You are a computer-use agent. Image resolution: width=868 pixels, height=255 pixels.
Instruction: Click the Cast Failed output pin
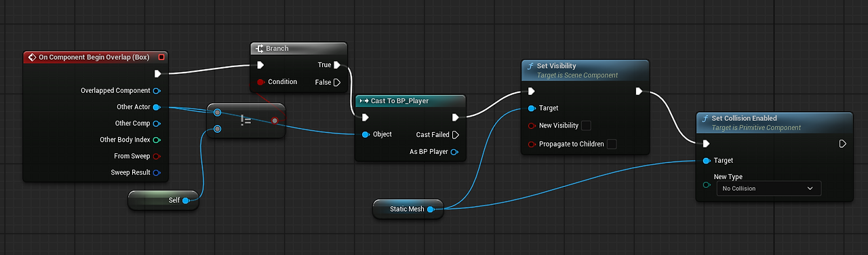455,134
